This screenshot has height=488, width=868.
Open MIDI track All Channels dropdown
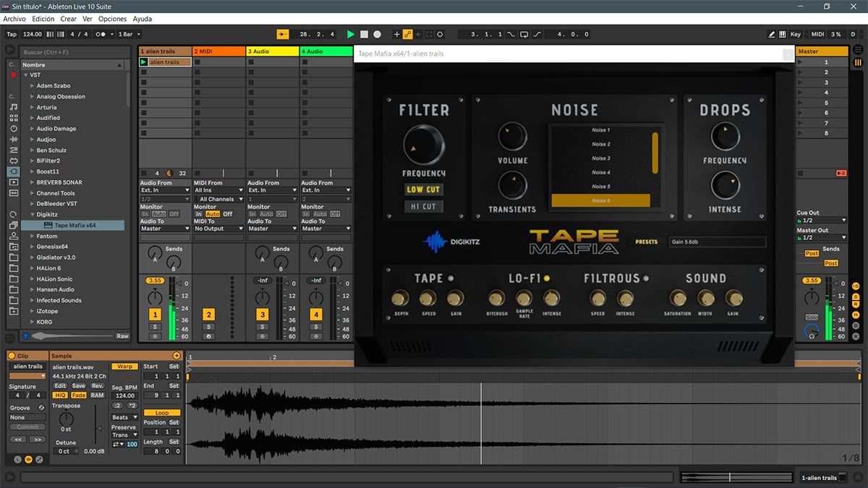tap(218, 199)
